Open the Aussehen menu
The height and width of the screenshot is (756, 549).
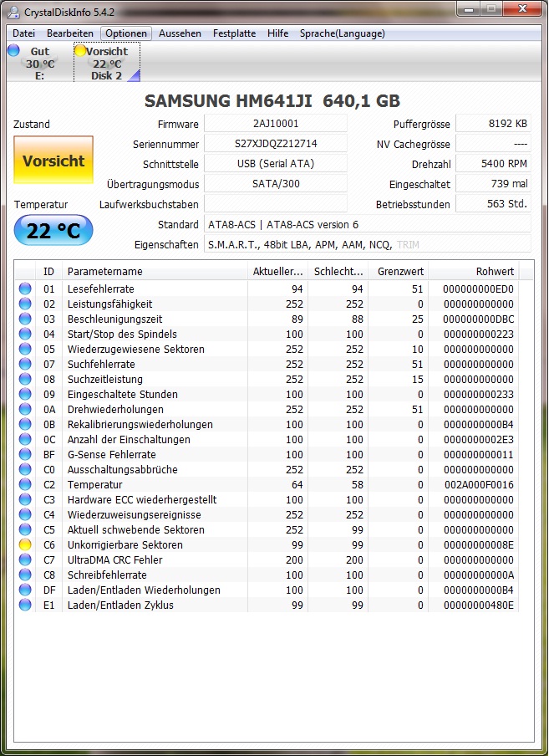click(180, 33)
